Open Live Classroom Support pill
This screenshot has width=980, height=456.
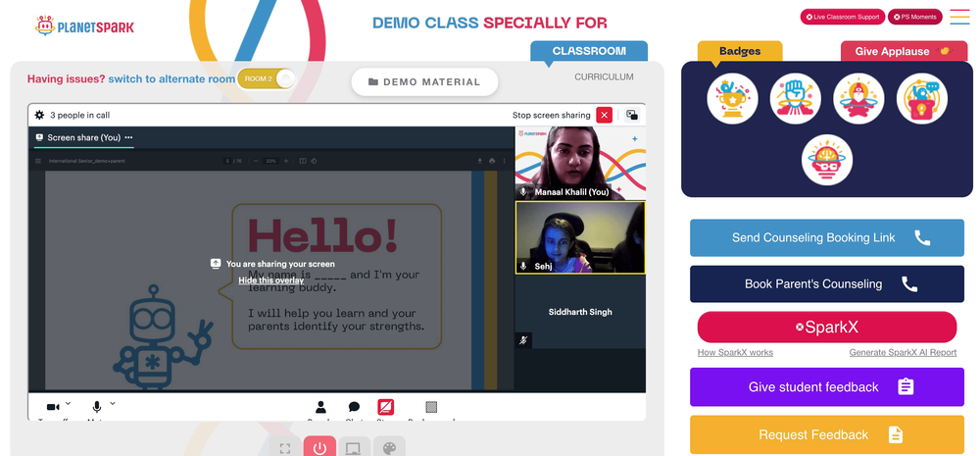click(x=843, y=17)
